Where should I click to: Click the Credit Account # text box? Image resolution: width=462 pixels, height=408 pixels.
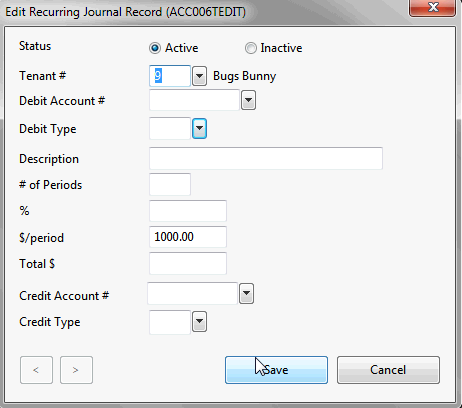(192, 293)
